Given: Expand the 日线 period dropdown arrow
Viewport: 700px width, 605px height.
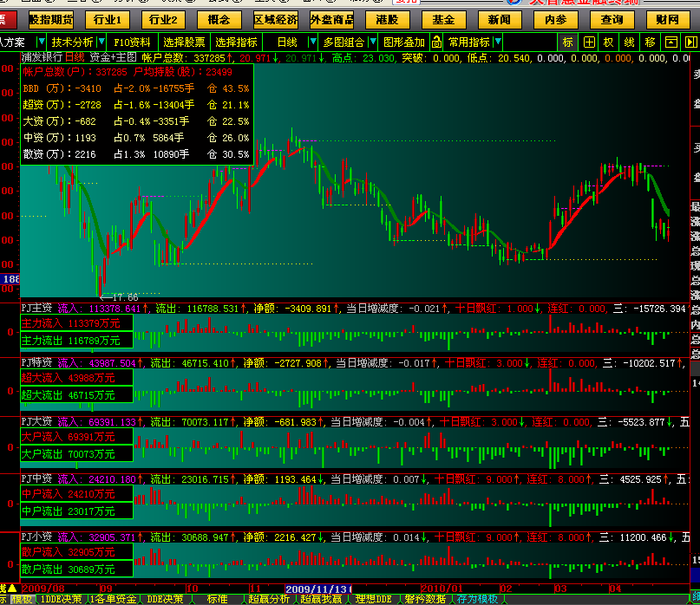Looking at the screenshot, I should (313, 42).
